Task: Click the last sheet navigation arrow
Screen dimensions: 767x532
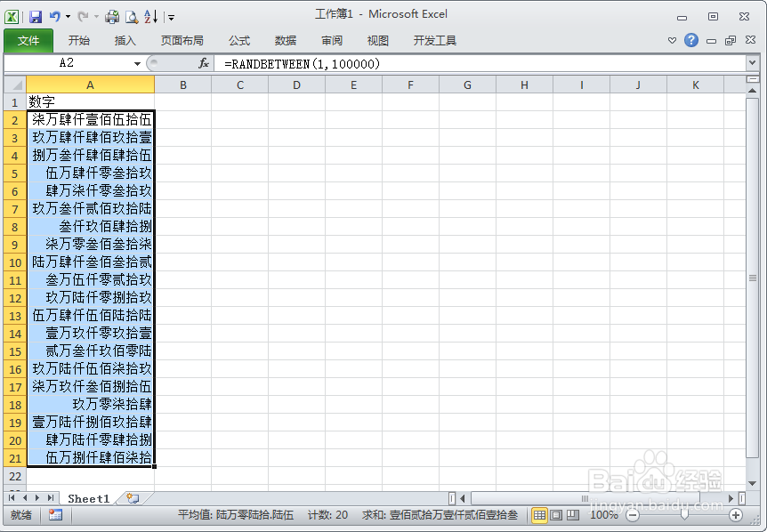Action: click(50, 498)
